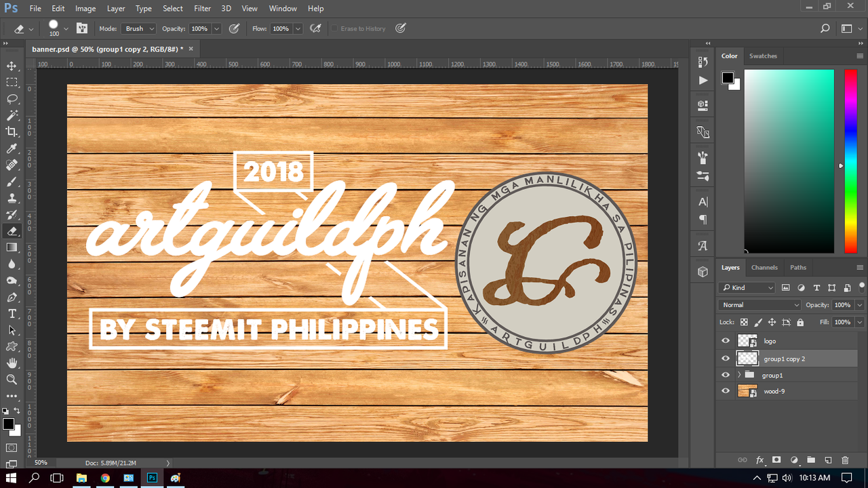Image resolution: width=868 pixels, height=488 pixels.
Task: Click the Create new layer icon
Action: click(x=828, y=460)
